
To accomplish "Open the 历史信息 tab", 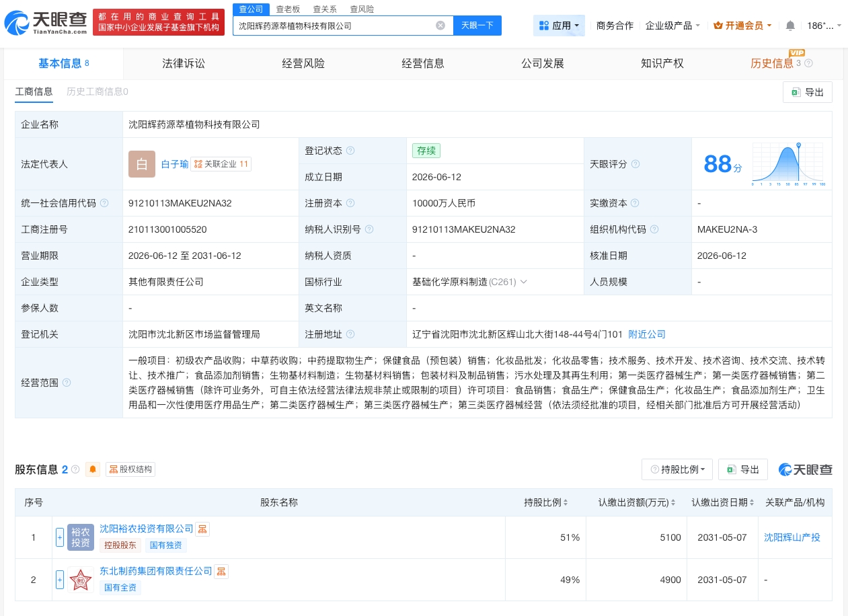I will [x=772, y=63].
